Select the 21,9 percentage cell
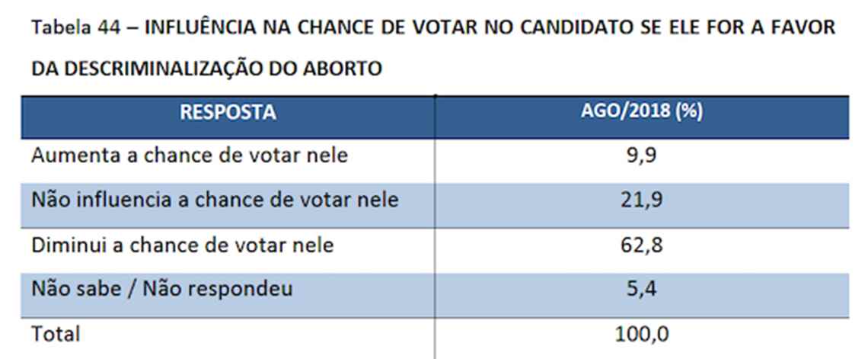Screen dimensions: 868x359 (x=641, y=201)
